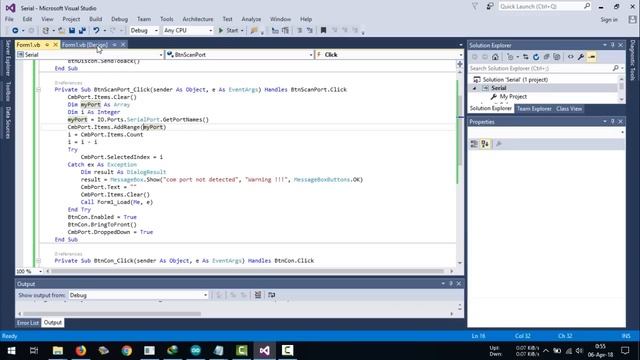Image resolution: width=640 pixels, height=360 pixels.
Task: Click the Categorized icon in Properties
Action: tap(474, 144)
